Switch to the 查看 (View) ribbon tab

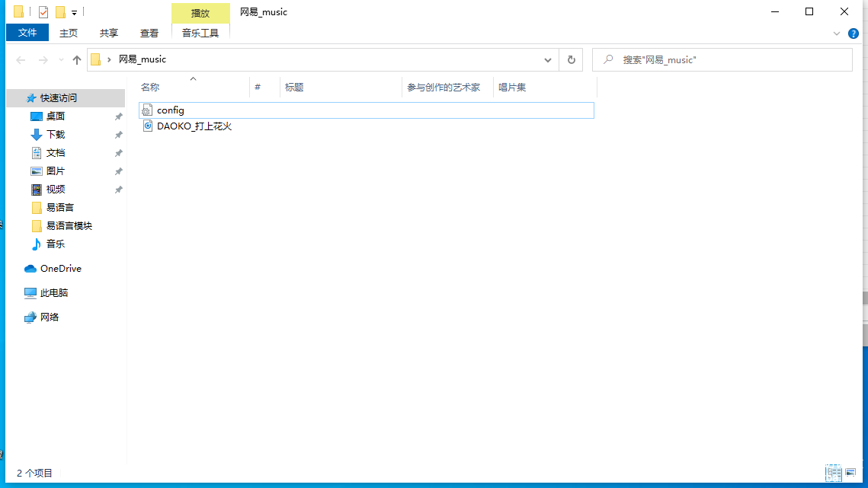point(149,33)
